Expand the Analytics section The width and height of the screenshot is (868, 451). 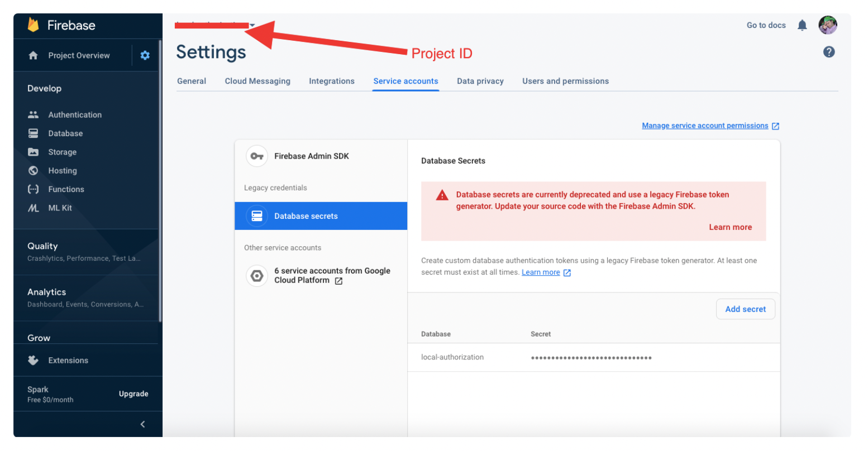[x=85, y=298]
